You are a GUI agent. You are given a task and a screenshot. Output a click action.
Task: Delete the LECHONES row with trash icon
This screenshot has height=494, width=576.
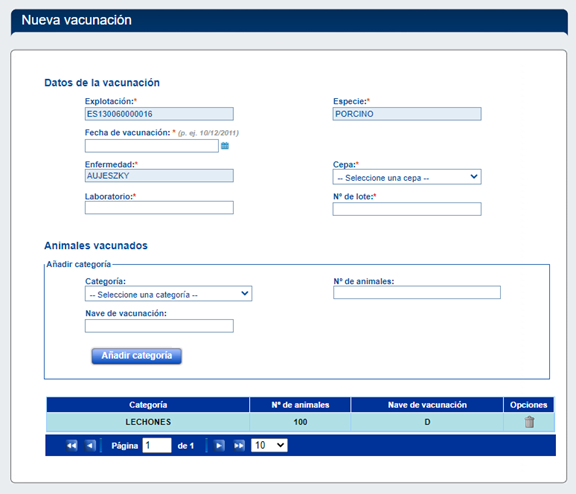(529, 422)
